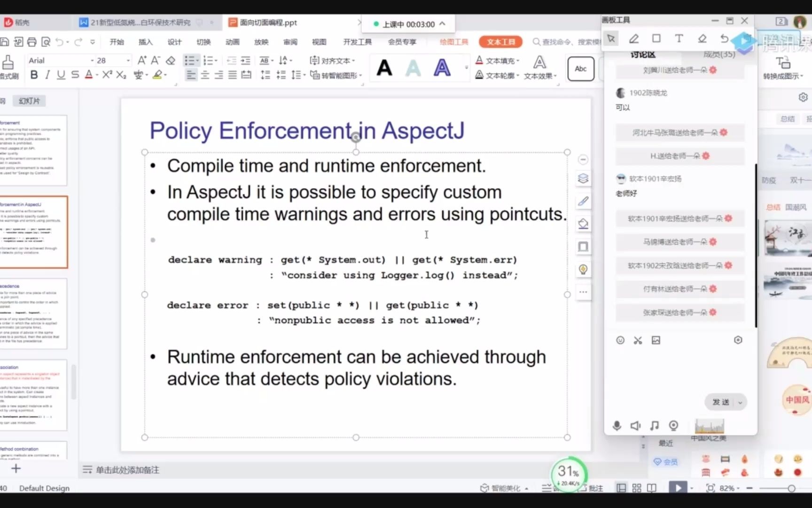Toggle microphone icon in class panel
The height and width of the screenshot is (508, 812).
(x=617, y=426)
